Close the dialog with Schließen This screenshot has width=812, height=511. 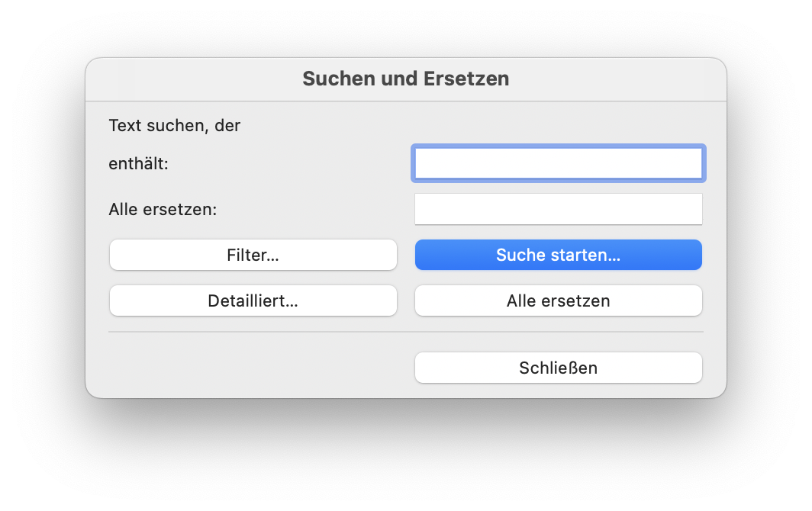point(559,368)
